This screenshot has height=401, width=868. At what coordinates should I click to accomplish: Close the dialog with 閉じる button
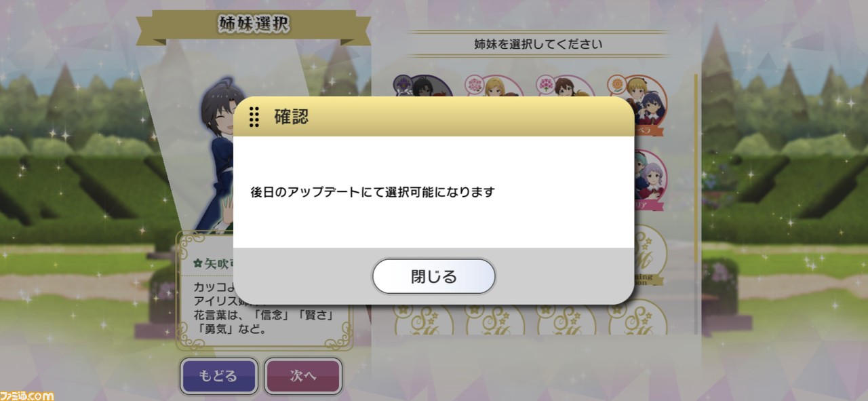(x=434, y=276)
